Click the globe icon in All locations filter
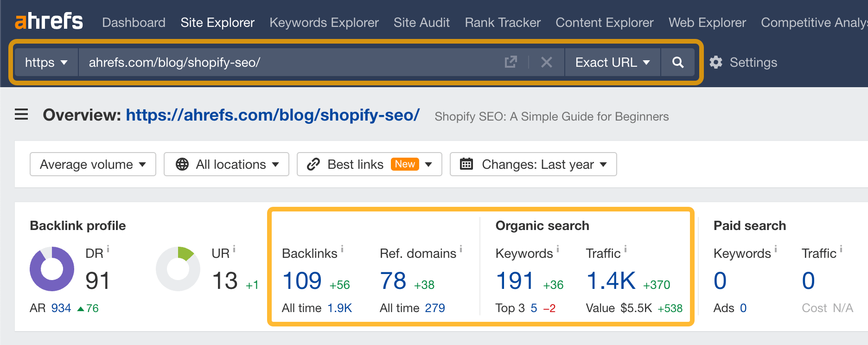This screenshot has width=868, height=345. [182, 164]
